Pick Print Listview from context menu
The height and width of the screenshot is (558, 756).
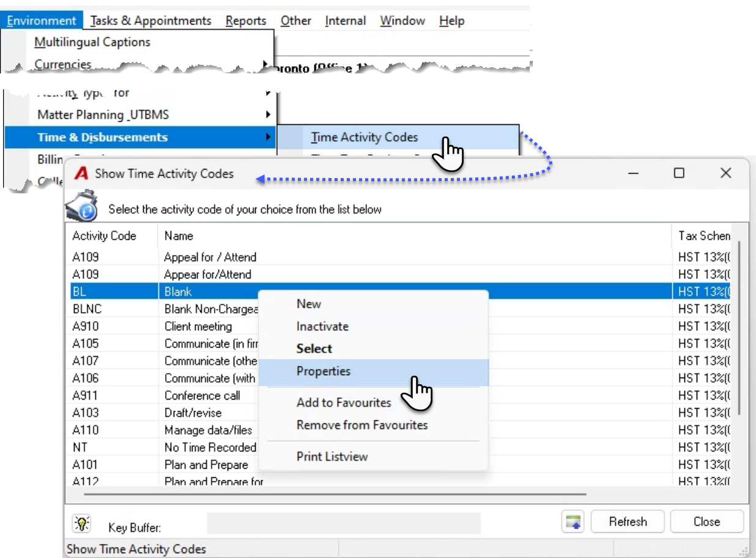(332, 456)
